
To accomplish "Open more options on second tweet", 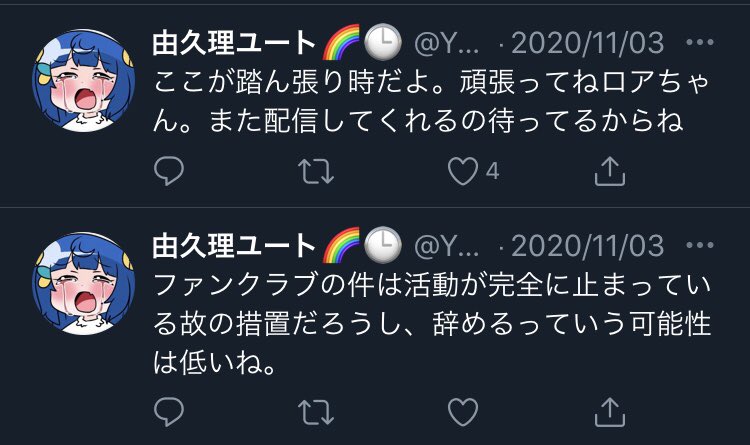I will (x=700, y=245).
